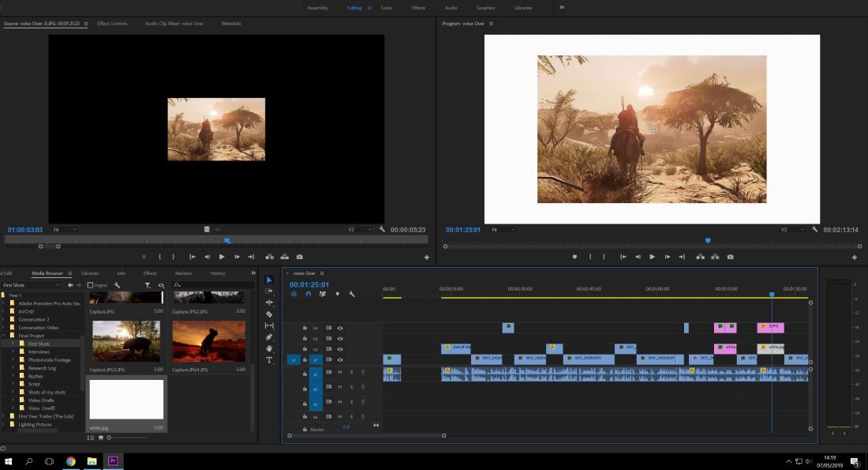Adjust the Media Browser thumbnail size slider
868x470 pixels.
click(x=110, y=437)
